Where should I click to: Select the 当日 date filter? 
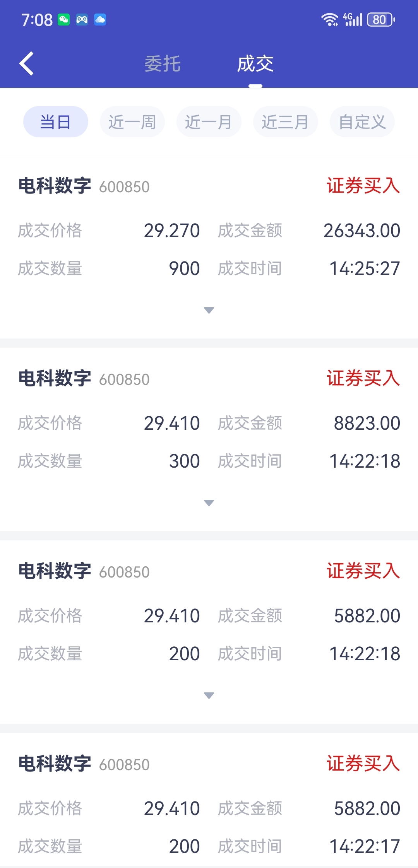[x=56, y=122]
